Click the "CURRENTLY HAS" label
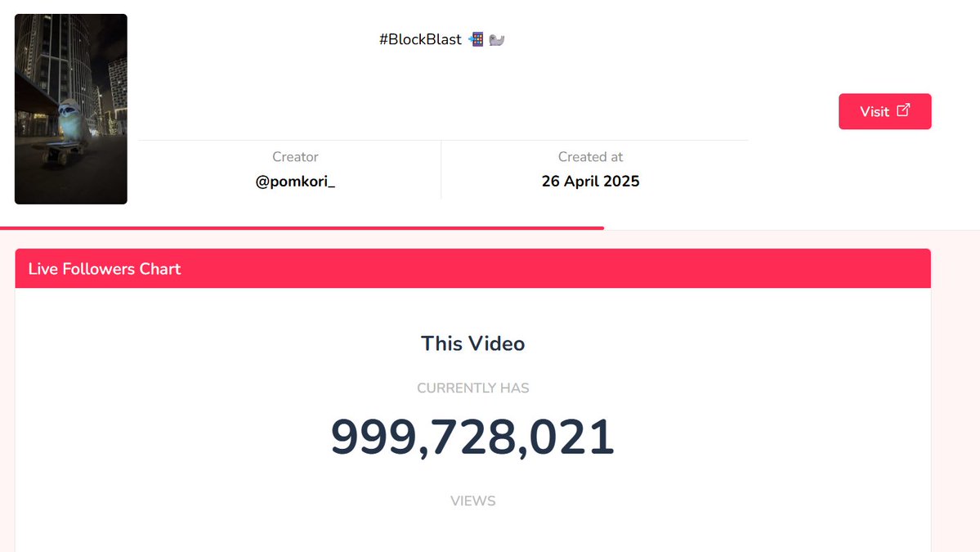Viewport: 980px width, 552px height. [472, 388]
